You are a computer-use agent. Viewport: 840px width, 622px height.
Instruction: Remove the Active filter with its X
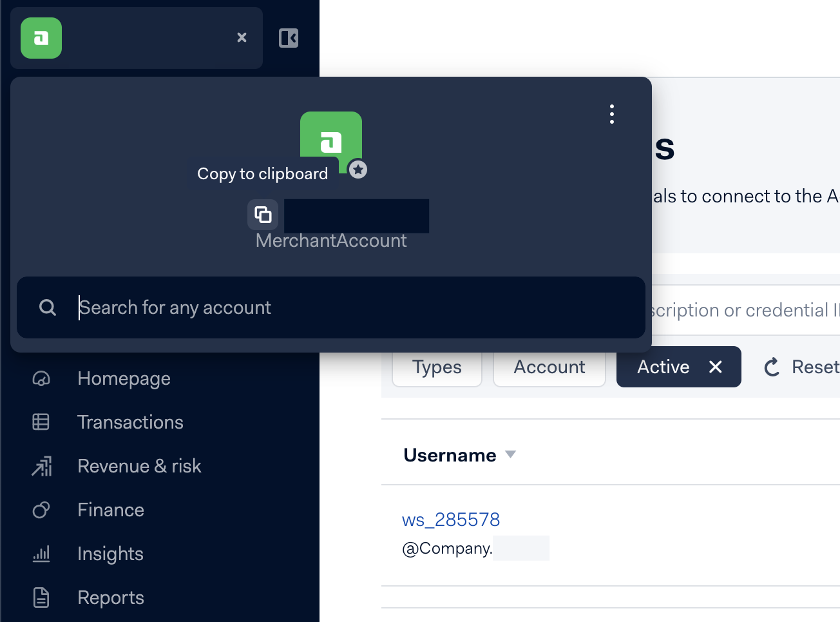pos(715,367)
